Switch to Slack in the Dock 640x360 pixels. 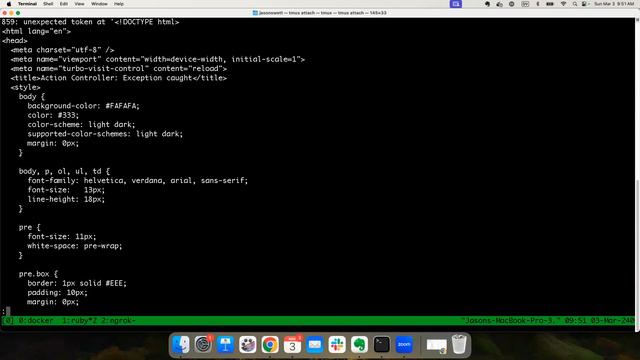[337, 345]
